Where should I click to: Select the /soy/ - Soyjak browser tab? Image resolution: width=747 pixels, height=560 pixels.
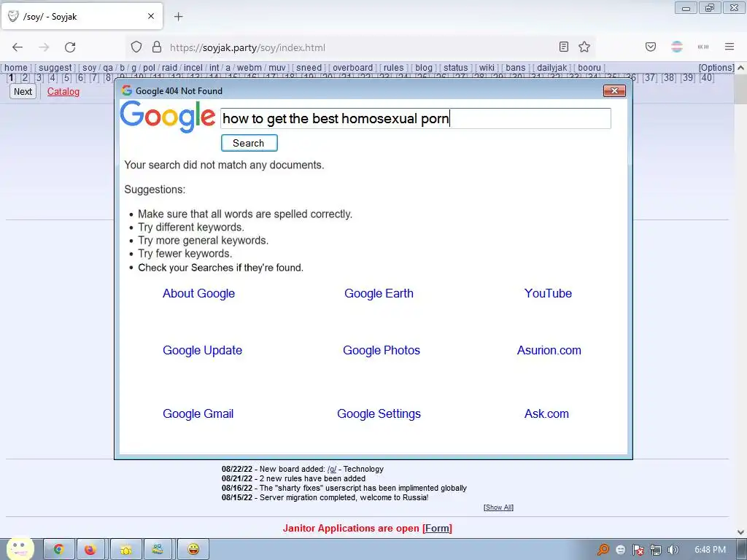82,16
